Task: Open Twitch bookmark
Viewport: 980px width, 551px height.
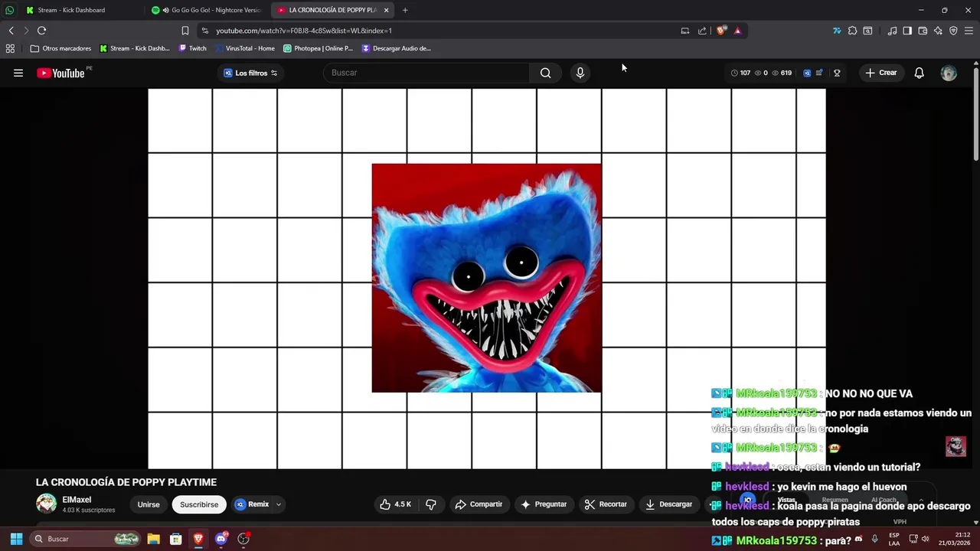Action: click(192, 48)
